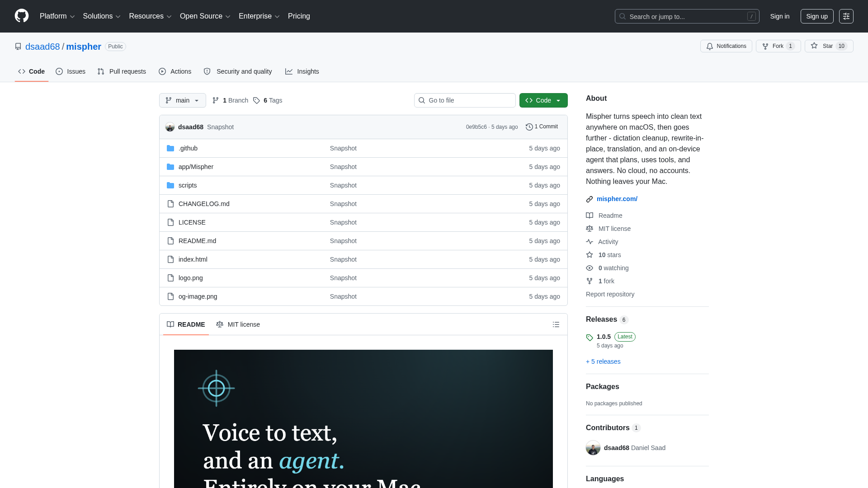Expand the Open Source menu

(x=205, y=16)
